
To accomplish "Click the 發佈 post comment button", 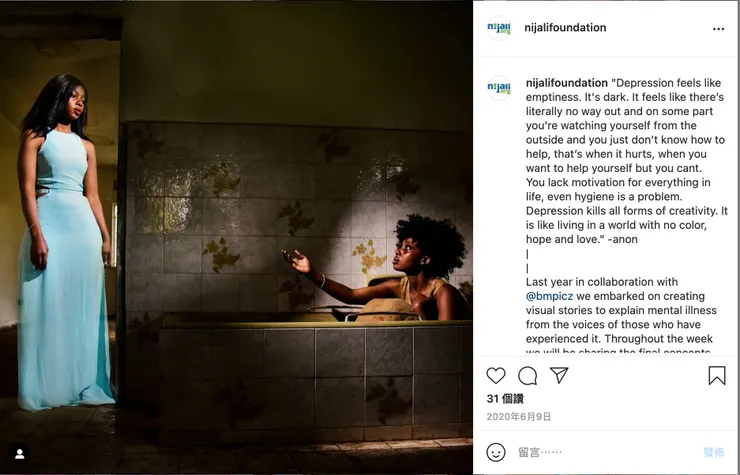I will click(714, 452).
